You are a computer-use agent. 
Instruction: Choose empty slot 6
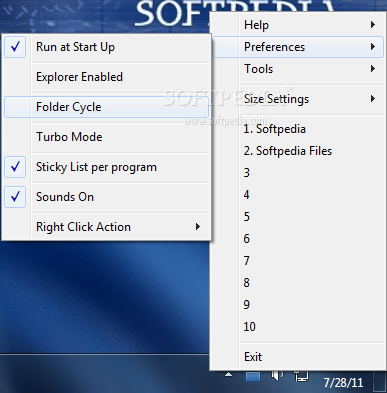[x=298, y=239]
